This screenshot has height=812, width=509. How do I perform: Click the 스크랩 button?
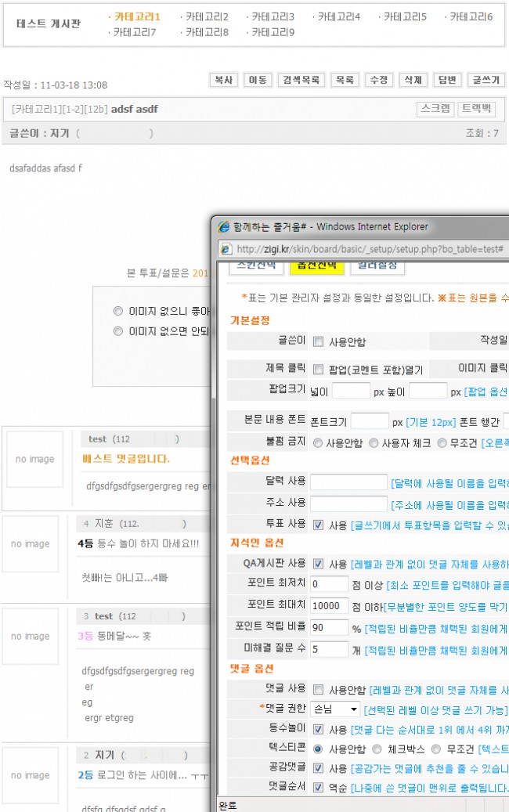pos(435,109)
